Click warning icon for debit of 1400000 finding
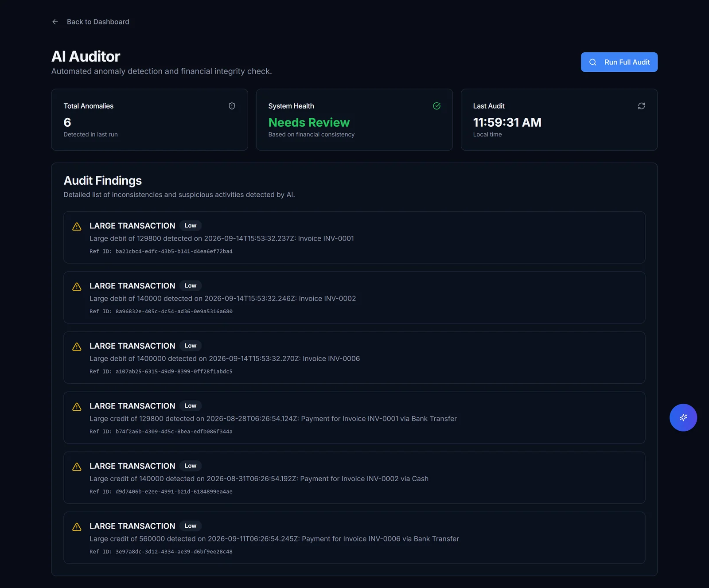Viewport: 709px width, 588px height. 77,347
